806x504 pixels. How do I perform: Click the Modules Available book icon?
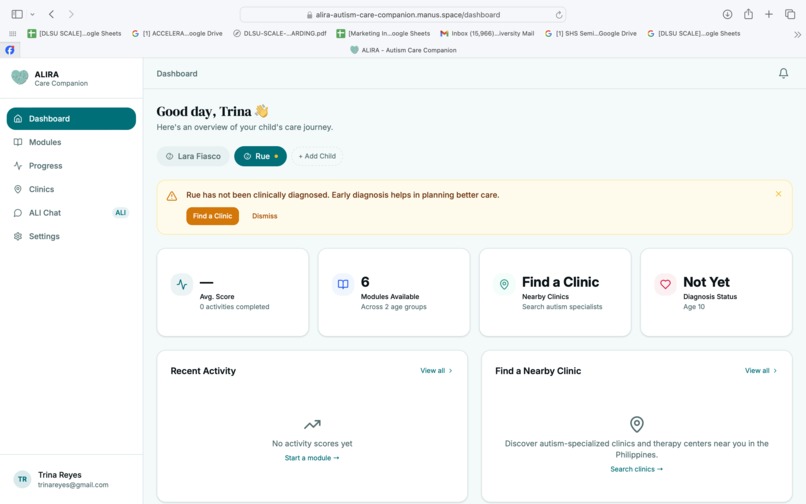[343, 284]
